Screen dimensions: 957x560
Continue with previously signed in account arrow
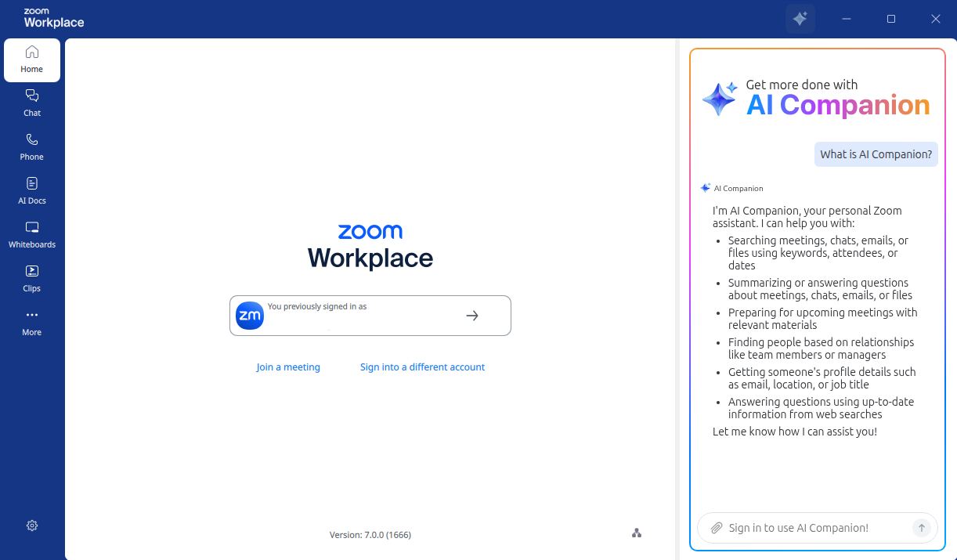(x=472, y=316)
